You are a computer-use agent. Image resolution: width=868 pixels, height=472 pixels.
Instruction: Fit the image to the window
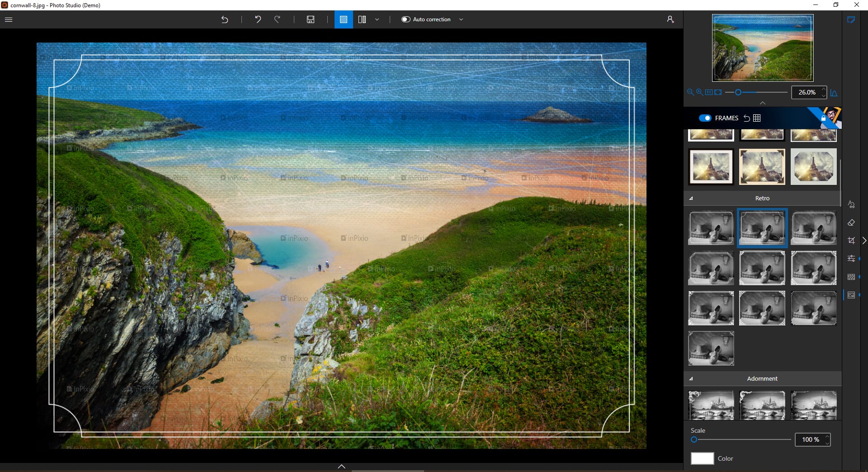point(718,92)
